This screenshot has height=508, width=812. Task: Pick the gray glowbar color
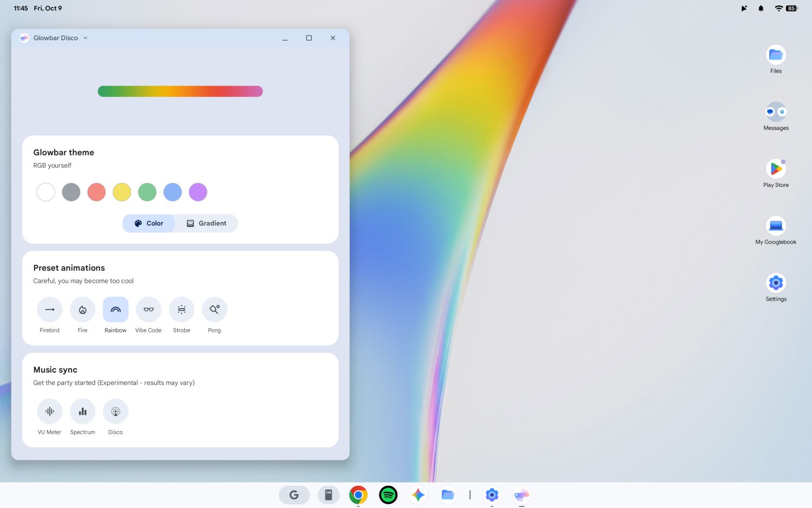[71, 192]
